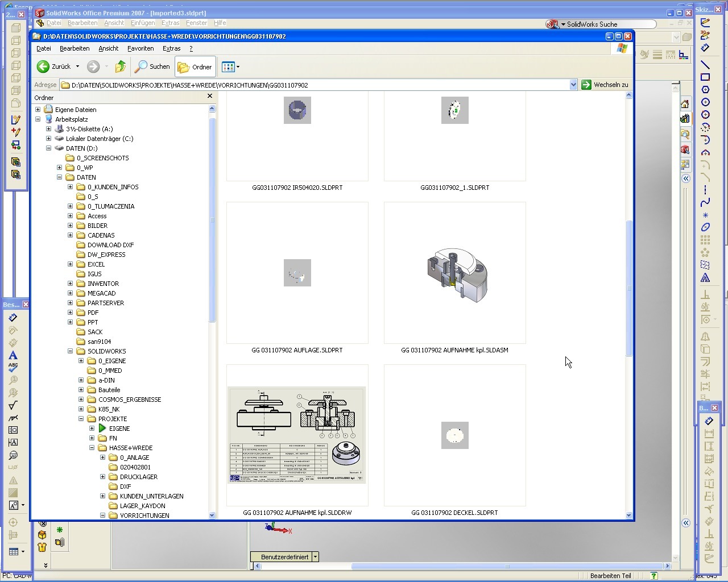Viewport: 728px width, 582px height.
Task: Expand the CADENAS folder node
Action: [x=71, y=235]
